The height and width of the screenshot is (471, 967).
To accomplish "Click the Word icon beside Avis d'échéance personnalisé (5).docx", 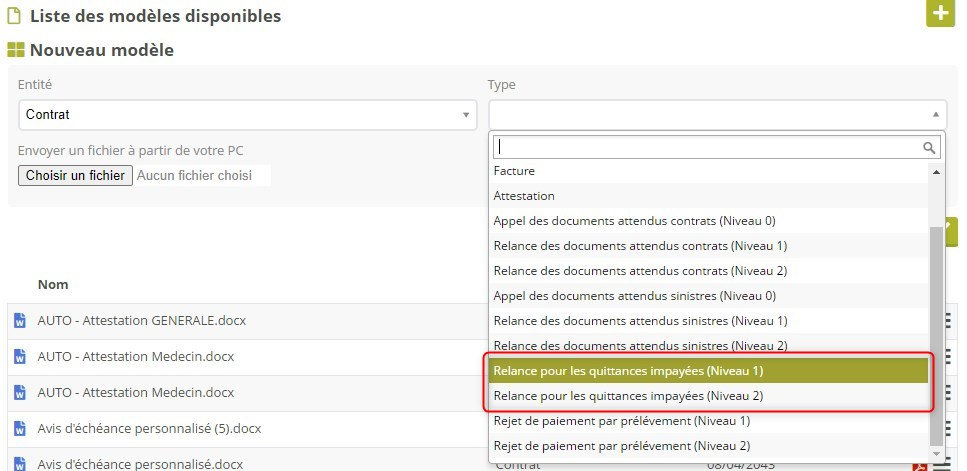I will 19,428.
